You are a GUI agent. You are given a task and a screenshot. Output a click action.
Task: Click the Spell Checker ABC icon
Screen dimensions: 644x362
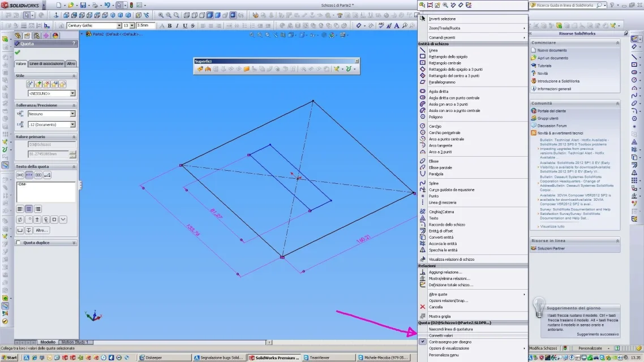click(x=381, y=25)
